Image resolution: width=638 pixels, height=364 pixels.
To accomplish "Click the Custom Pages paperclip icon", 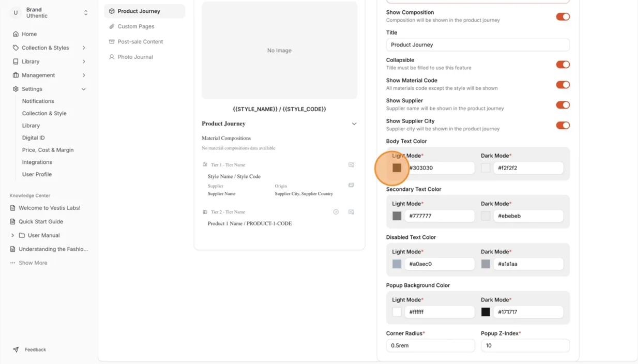I will [x=112, y=26].
